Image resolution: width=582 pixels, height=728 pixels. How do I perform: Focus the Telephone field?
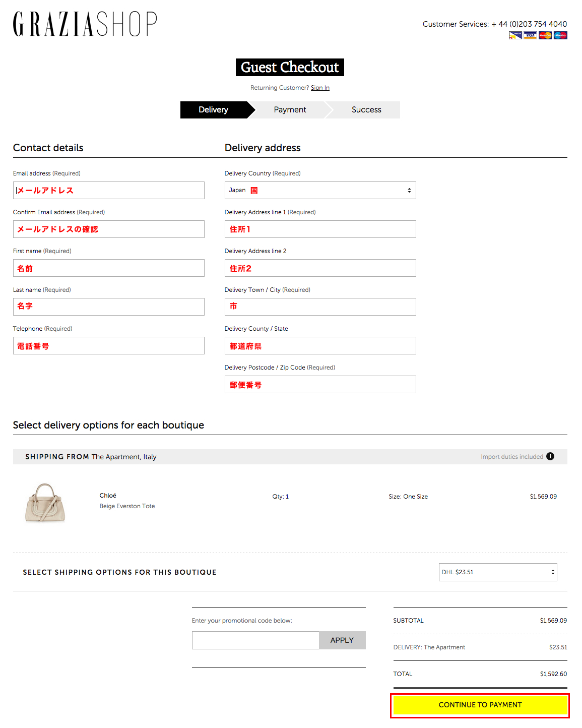pyautogui.click(x=109, y=345)
